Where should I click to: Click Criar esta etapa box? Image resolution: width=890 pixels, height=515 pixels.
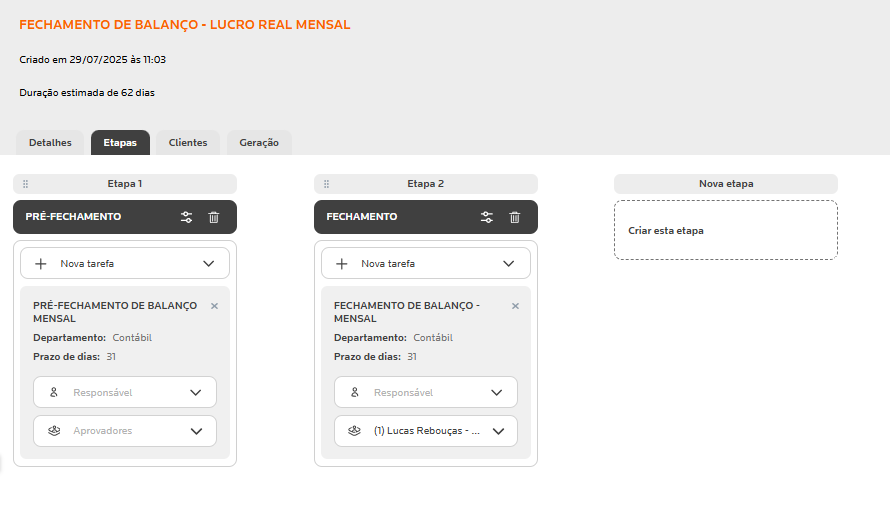(725, 231)
